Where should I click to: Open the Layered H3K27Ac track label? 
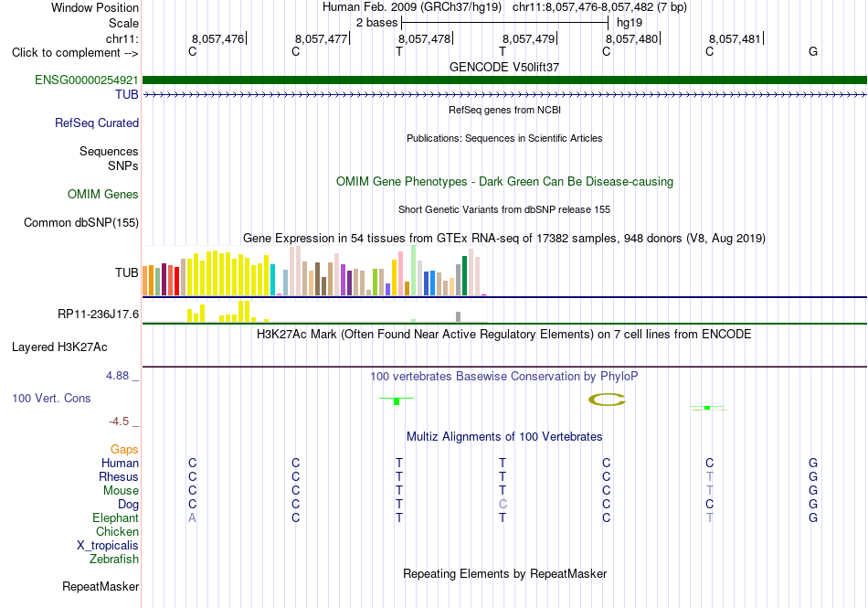[x=59, y=347]
